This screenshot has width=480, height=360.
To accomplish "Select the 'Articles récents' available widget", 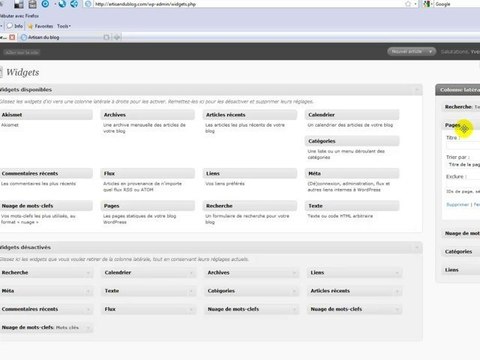I will tap(250, 115).
